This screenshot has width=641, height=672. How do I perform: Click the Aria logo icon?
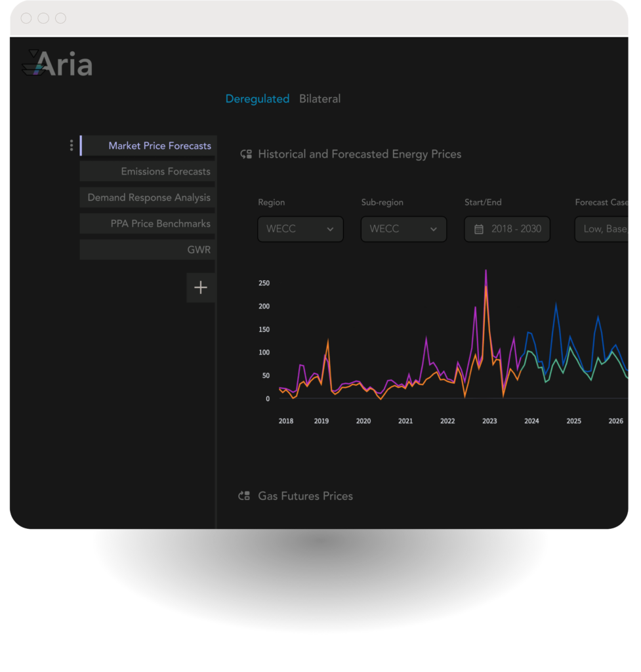click(33, 64)
